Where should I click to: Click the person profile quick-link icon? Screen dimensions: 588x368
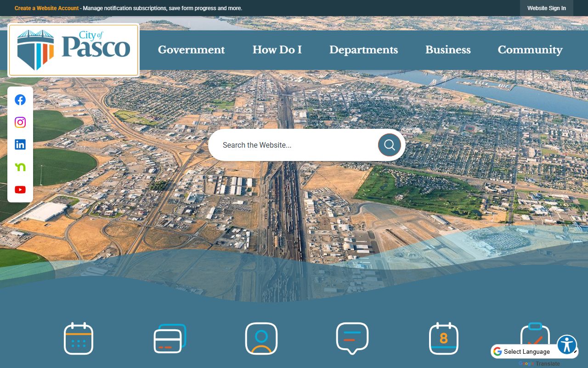261,339
